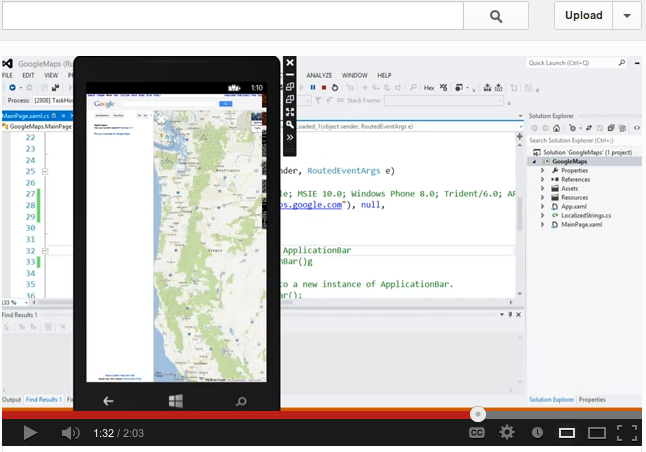Click the Watch Later clock icon

[x=537, y=433]
